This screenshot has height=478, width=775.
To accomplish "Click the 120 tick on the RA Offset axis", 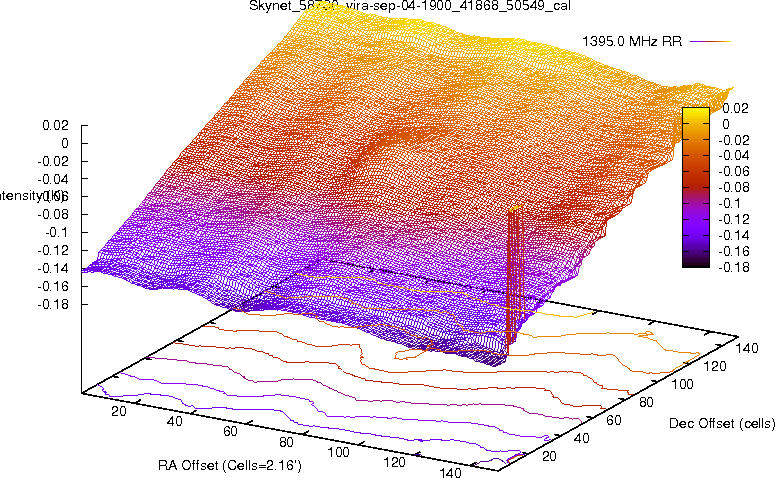I will click(x=394, y=463).
